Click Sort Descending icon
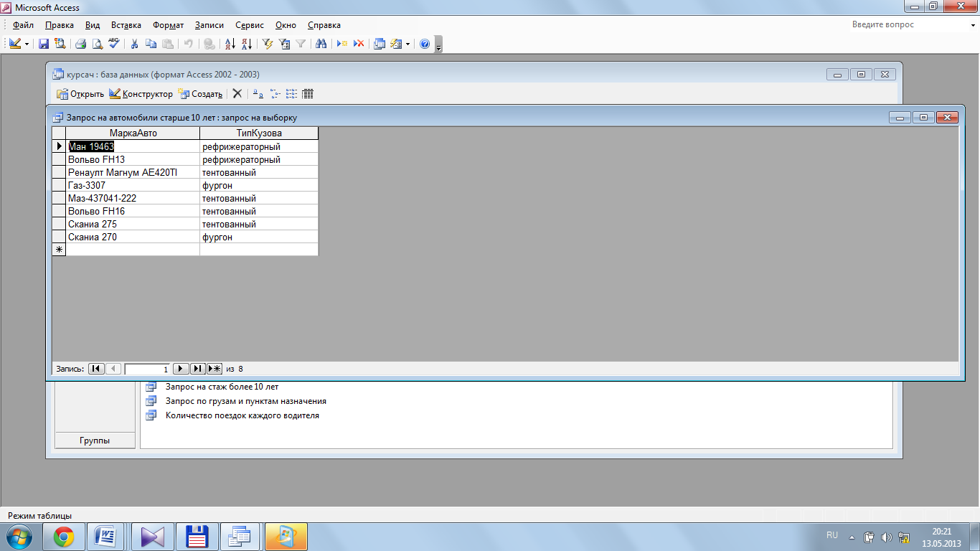 (247, 44)
